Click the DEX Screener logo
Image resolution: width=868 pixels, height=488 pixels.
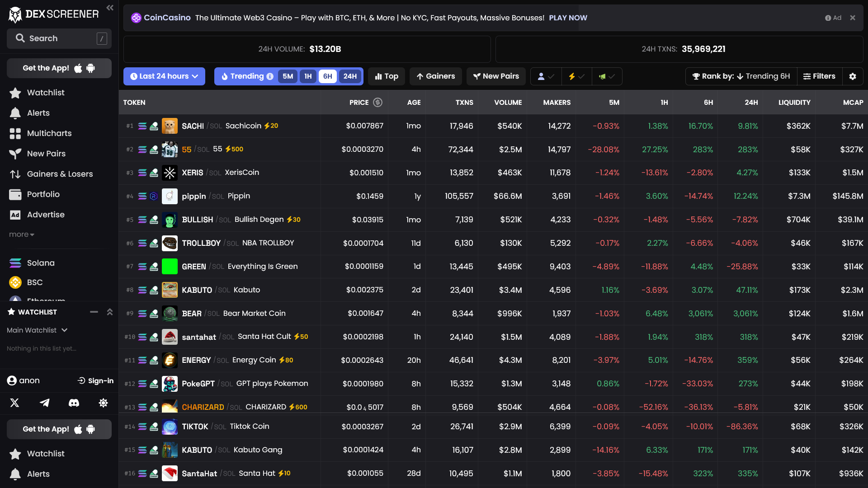point(53,14)
